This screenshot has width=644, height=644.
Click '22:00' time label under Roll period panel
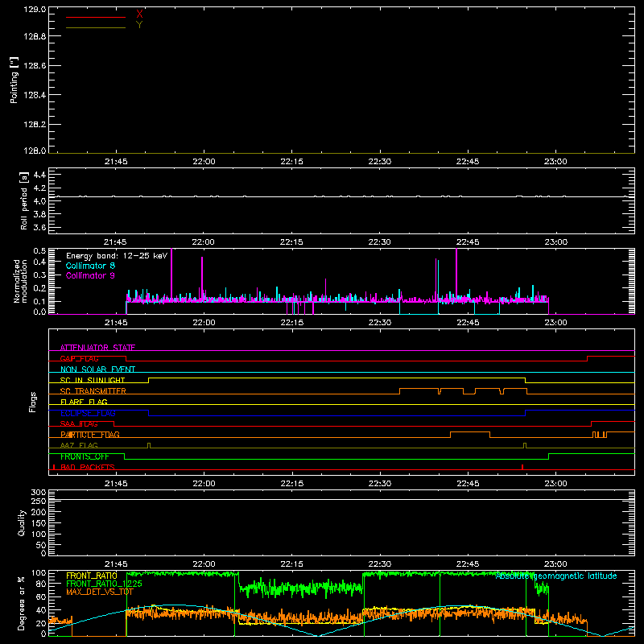[204, 242]
